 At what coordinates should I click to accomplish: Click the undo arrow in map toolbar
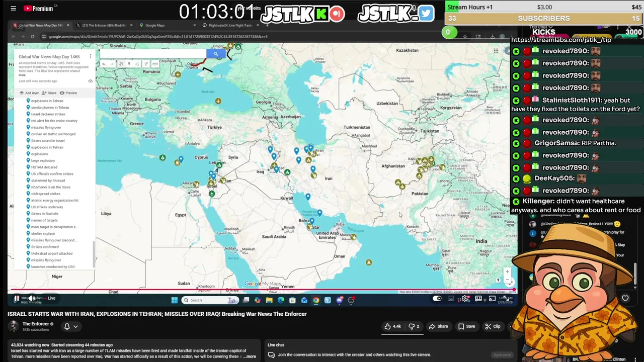coord(104,64)
